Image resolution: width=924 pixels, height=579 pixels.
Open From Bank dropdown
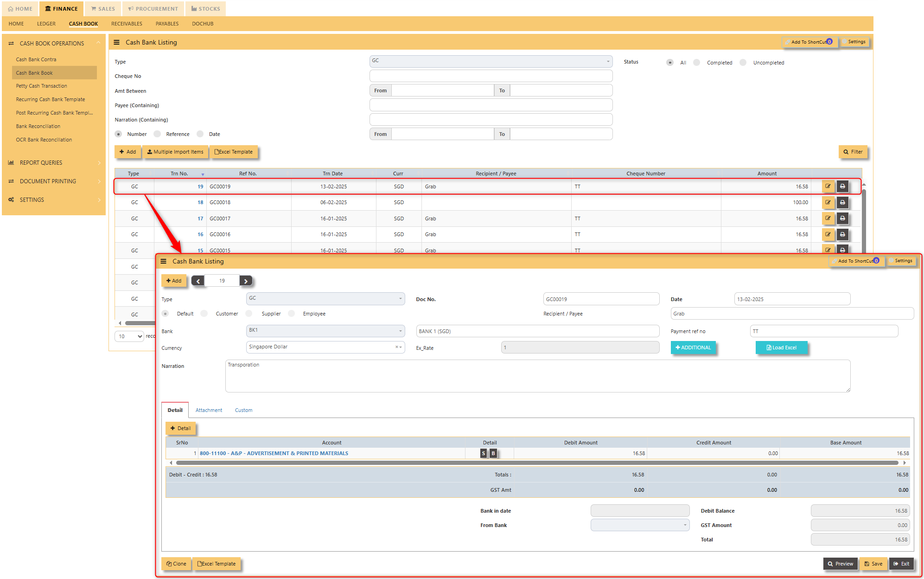tap(640, 525)
